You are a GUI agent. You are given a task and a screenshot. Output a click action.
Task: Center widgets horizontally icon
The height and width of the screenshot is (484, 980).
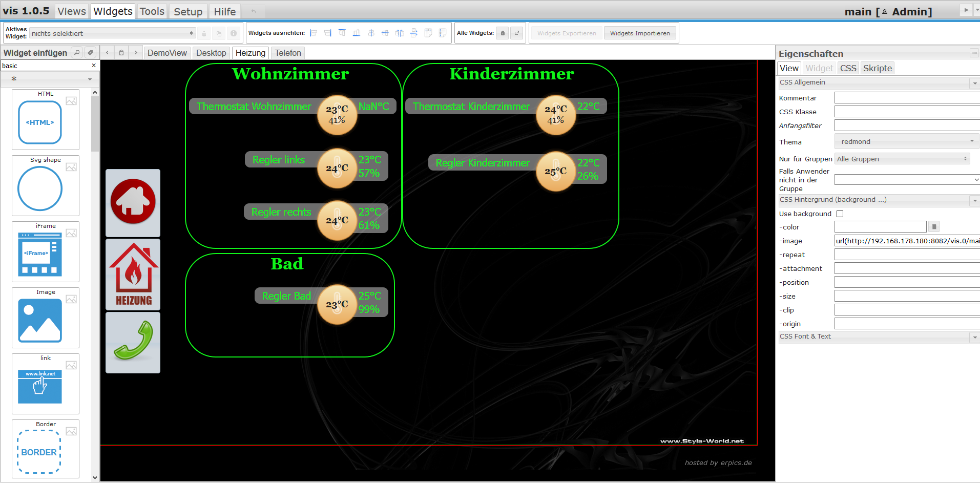371,33
